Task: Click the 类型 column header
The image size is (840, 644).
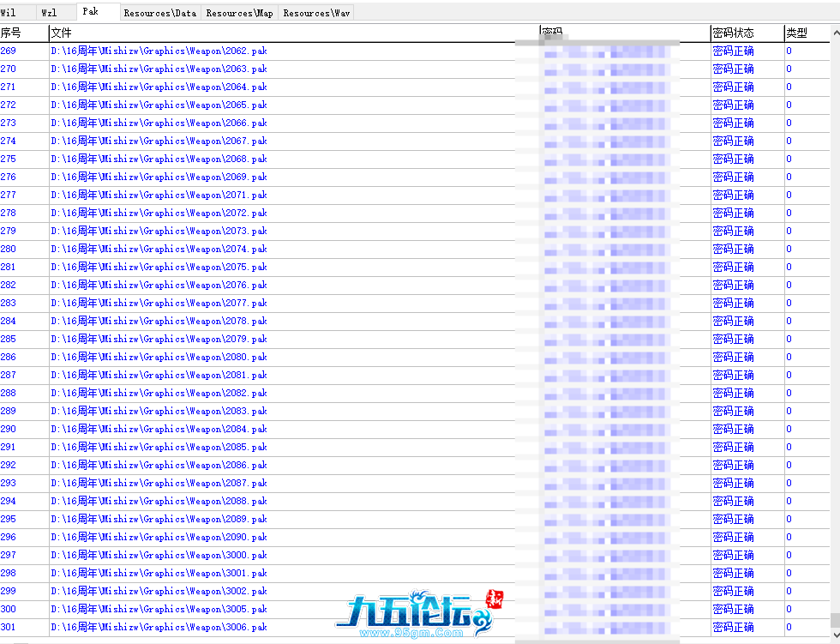Action: (x=807, y=33)
